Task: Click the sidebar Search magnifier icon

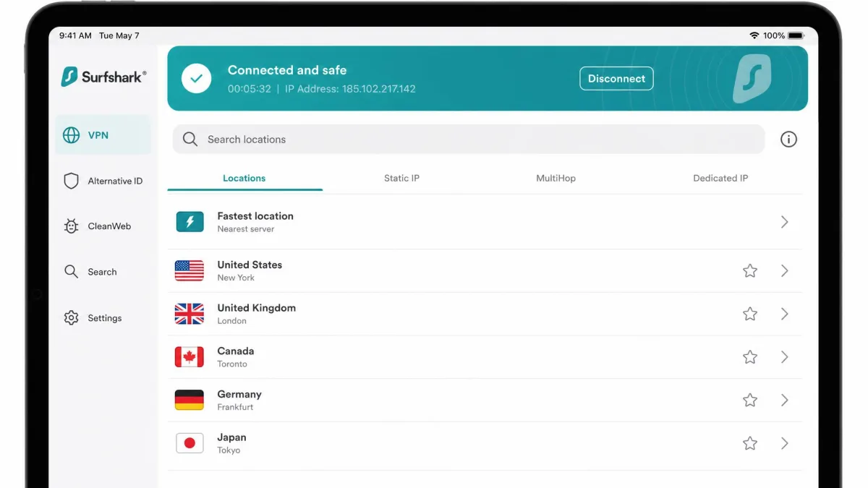Action: tap(71, 272)
